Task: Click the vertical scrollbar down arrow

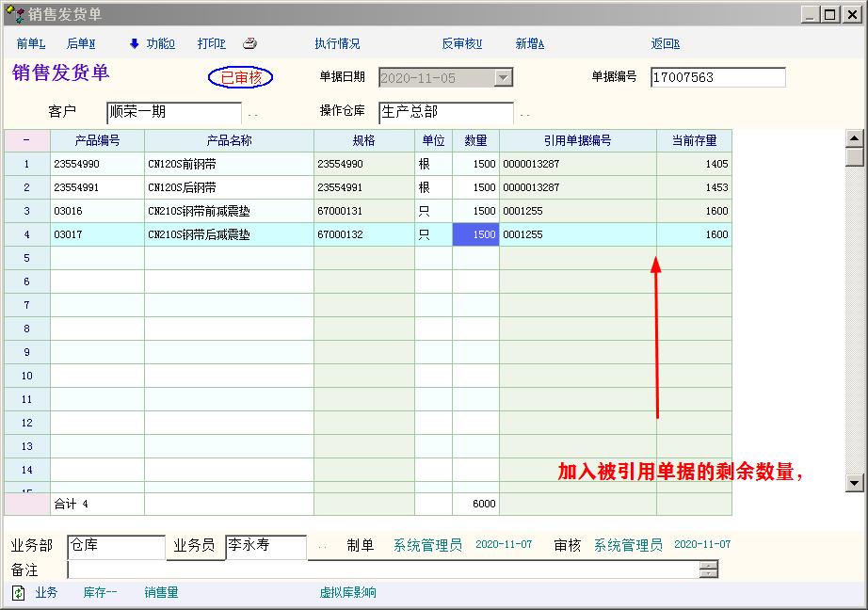Action: (x=855, y=483)
